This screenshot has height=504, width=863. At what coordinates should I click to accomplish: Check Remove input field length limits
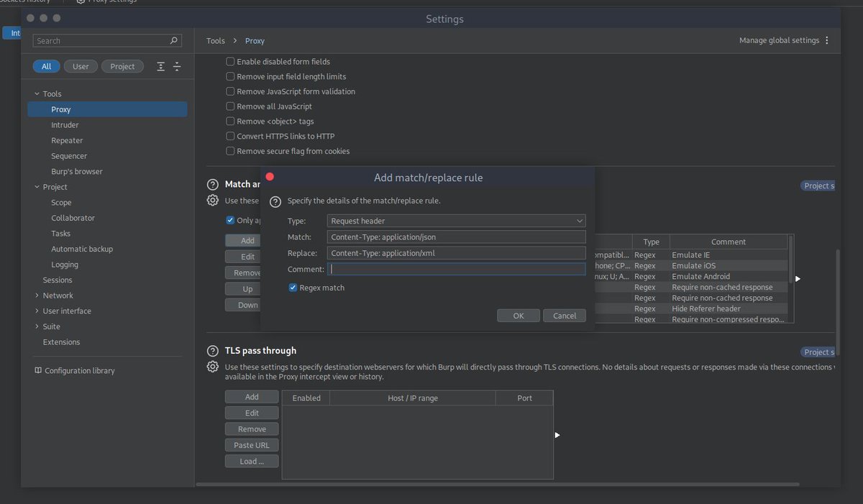point(231,76)
